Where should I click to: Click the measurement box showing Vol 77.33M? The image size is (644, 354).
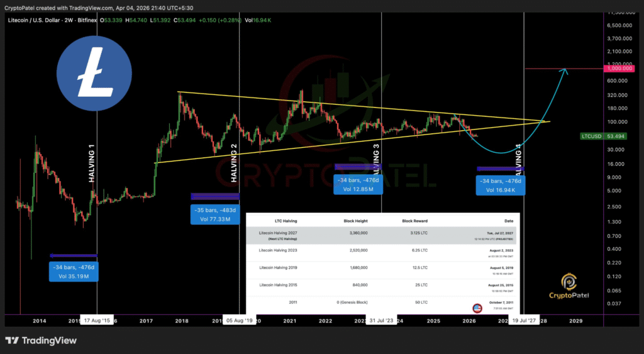(214, 214)
